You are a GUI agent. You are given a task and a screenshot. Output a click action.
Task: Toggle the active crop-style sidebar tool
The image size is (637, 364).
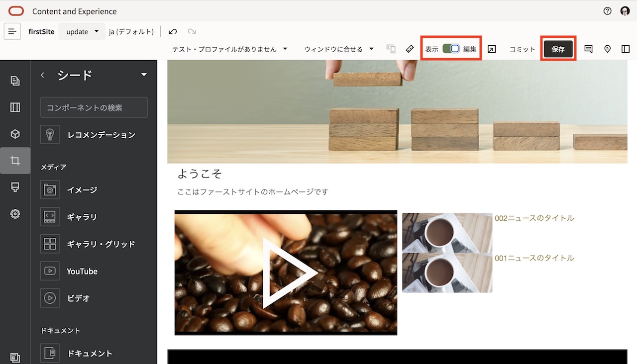tap(15, 160)
